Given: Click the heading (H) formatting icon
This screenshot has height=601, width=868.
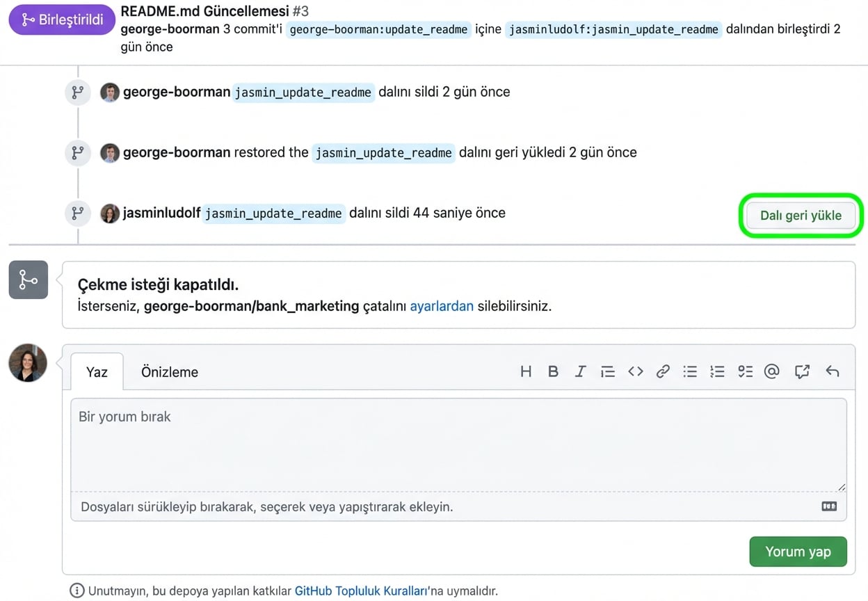Looking at the screenshot, I should pos(526,371).
